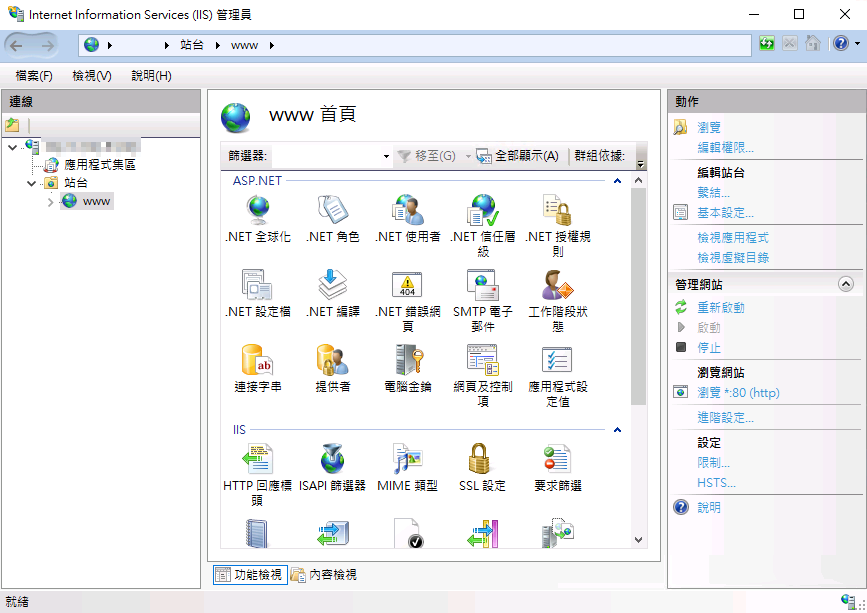Open 基本設定... link
The height and width of the screenshot is (613, 867).
click(x=725, y=213)
